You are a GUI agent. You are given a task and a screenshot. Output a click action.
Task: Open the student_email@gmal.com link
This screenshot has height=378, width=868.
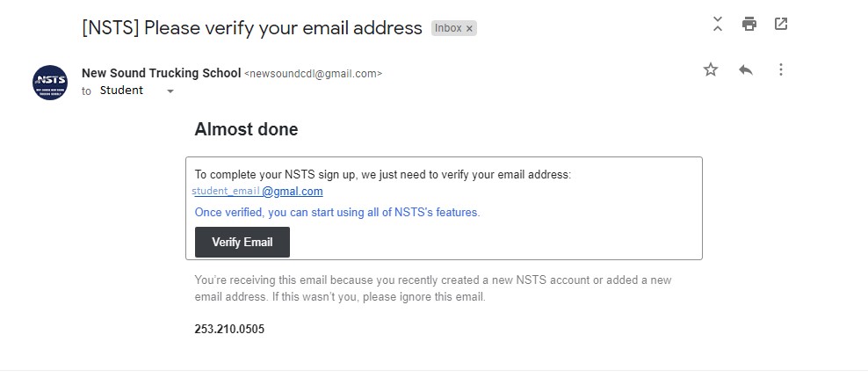[257, 192]
